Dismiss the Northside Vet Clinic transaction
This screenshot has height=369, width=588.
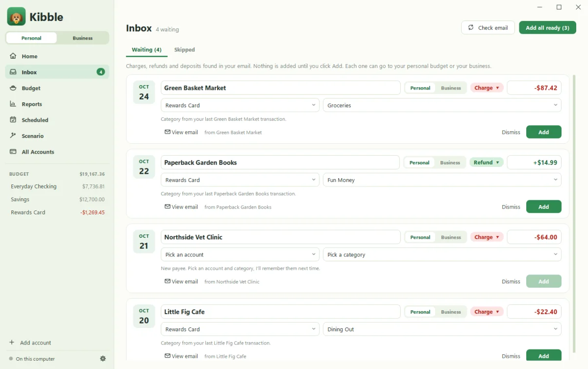511,281
